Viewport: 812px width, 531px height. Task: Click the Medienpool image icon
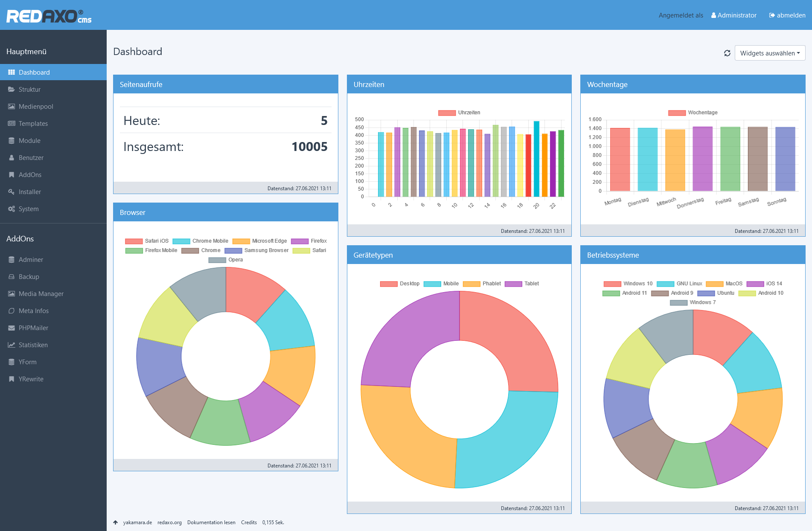[x=12, y=107]
